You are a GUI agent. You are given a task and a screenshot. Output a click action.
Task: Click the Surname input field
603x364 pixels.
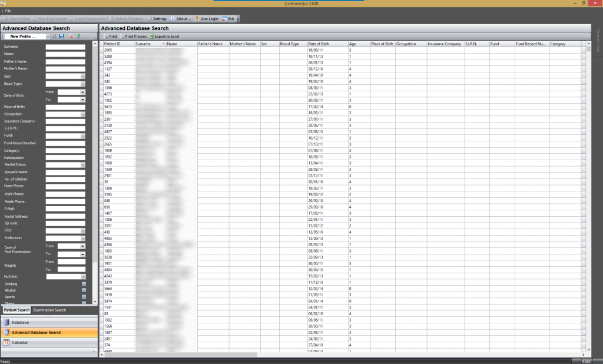65,46
